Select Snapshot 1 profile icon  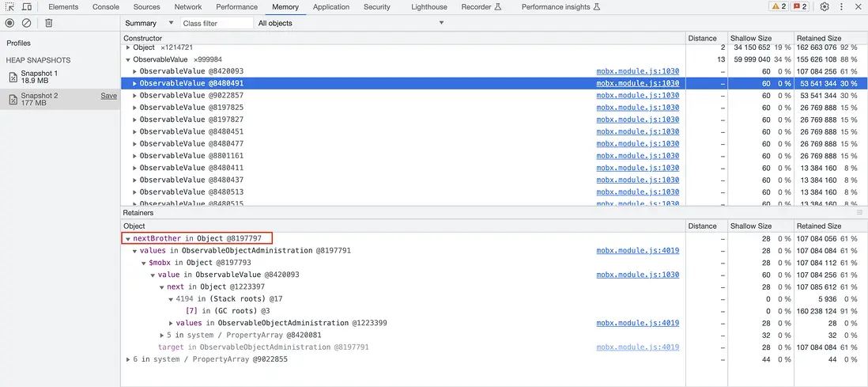[x=13, y=77]
